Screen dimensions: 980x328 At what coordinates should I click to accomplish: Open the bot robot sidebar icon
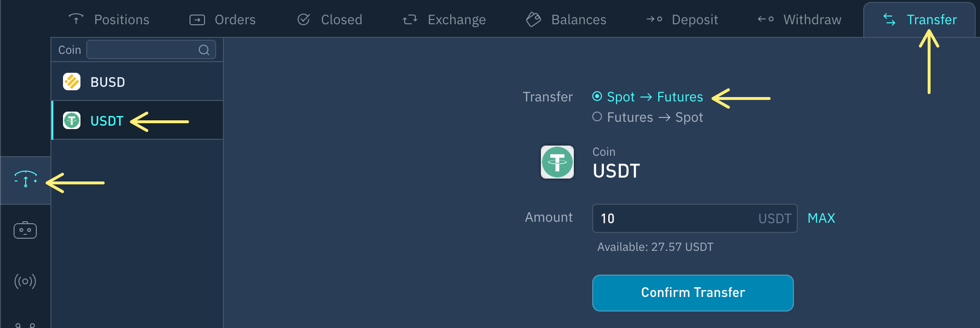point(25,230)
